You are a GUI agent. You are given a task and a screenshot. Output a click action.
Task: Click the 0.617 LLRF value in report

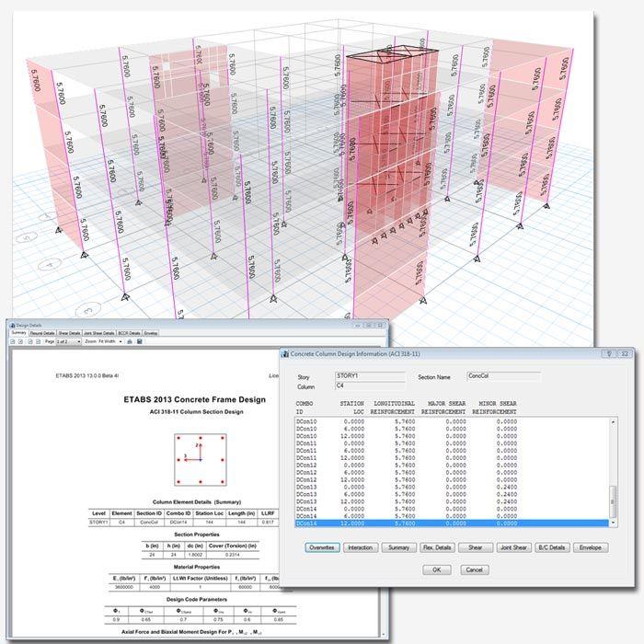(268, 523)
